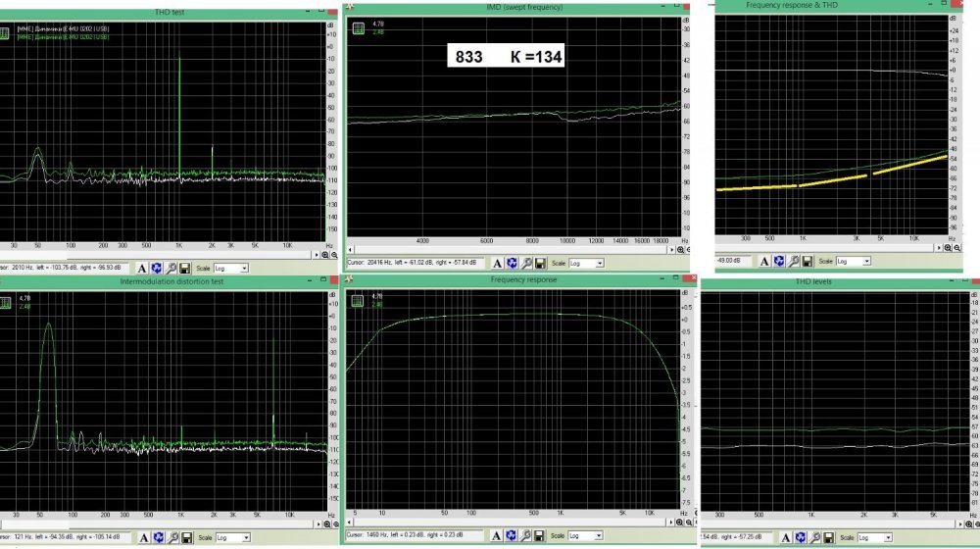Click 'A' icon in Frequency response & THD window

pyautogui.click(x=764, y=262)
